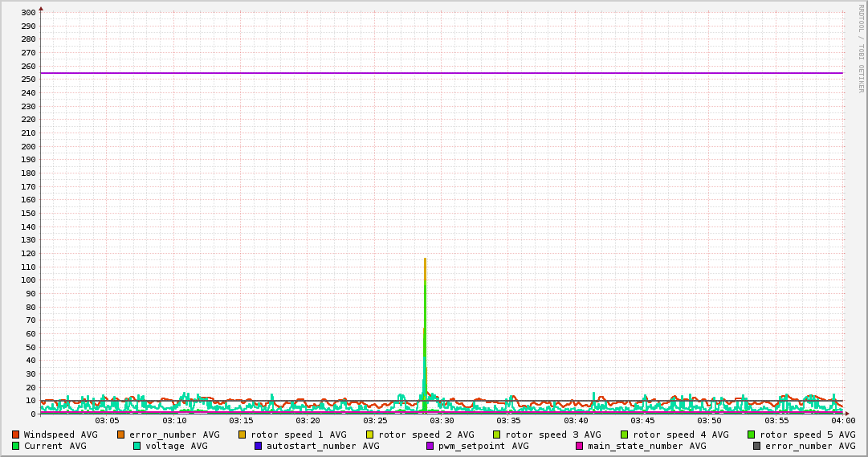Click the 03:40 time axis label

(576, 421)
